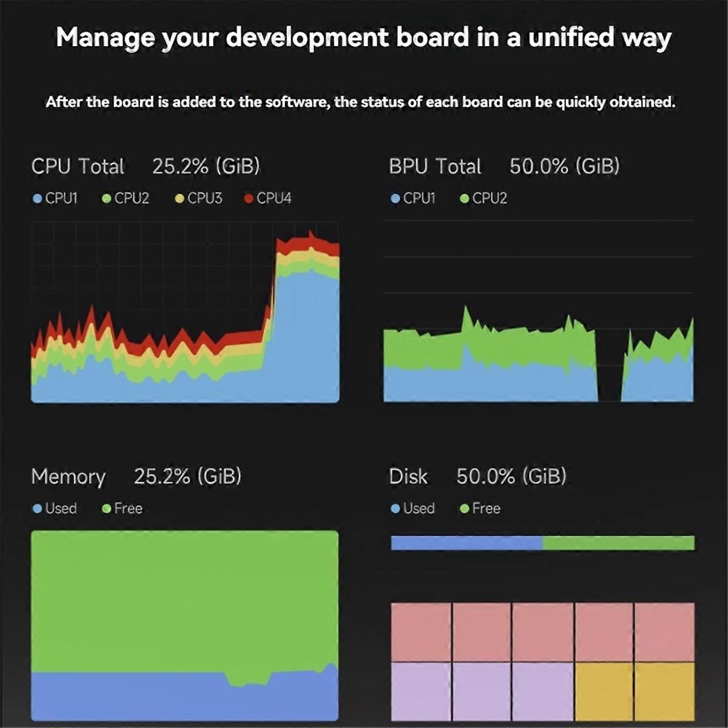Click the red CPU4 legend dot
728x728 pixels.
tap(248, 198)
